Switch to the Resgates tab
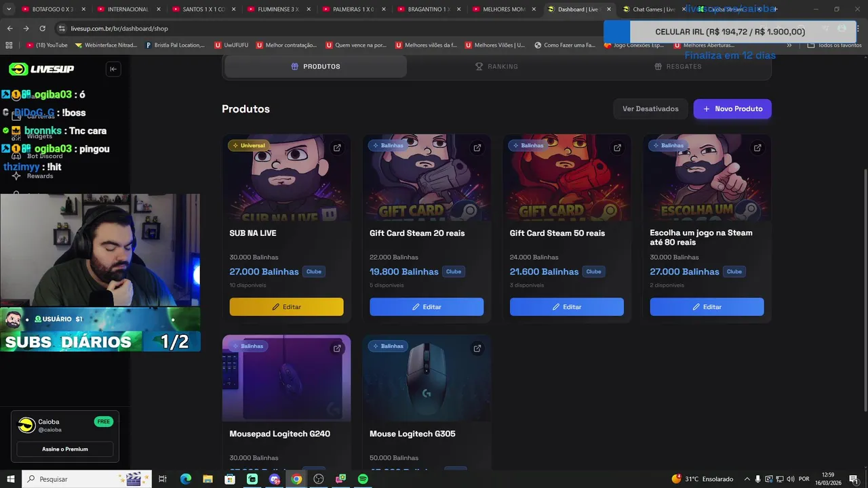Screen dimensions: 868x488 point(678,66)
